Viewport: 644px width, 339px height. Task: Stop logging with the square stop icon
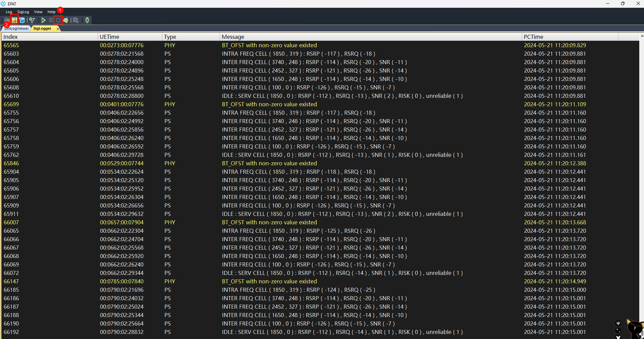point(58,20)
